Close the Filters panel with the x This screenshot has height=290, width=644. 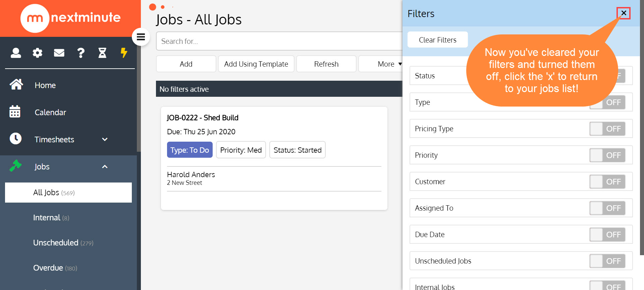click(624, 13)
